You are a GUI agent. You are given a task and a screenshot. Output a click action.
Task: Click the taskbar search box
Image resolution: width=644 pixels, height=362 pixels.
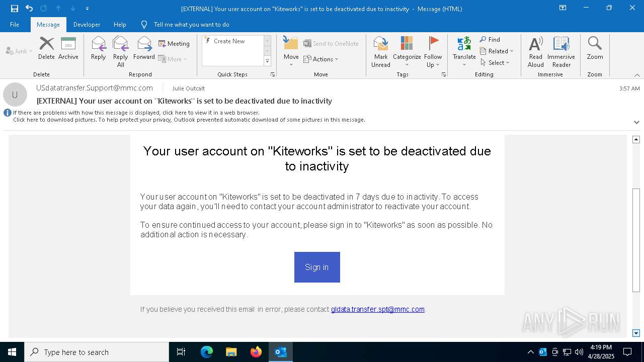97,352
